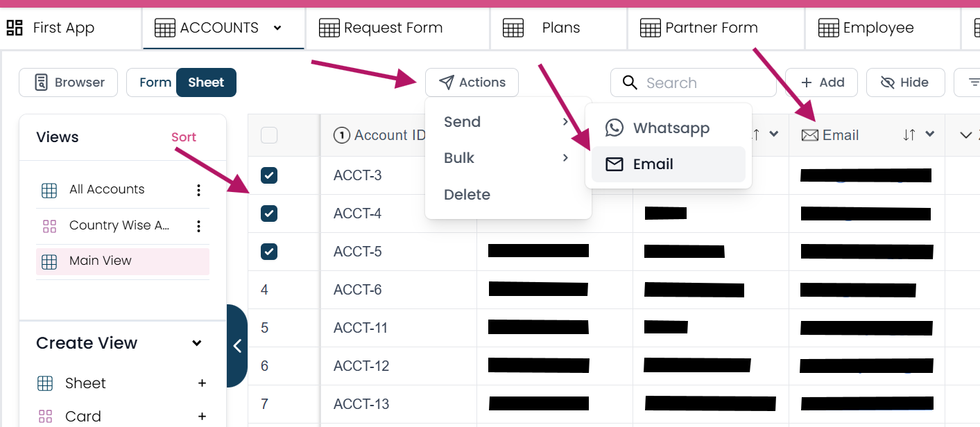Image resolution: width=980 pixels, height=427 pixels.
Task: Click the magnifier icon in the search box
Action: point(630,83)
